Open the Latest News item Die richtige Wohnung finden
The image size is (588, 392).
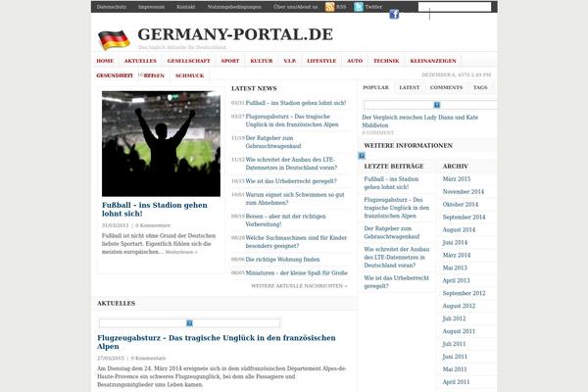283,260
